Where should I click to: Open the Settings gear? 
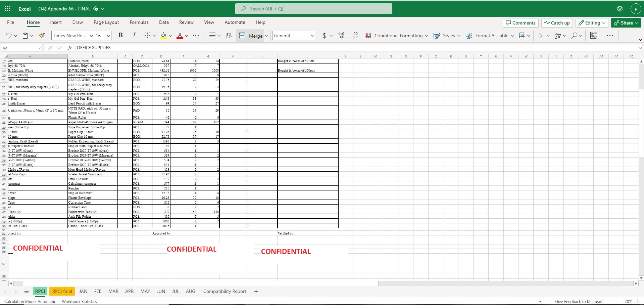pos(620,9)
